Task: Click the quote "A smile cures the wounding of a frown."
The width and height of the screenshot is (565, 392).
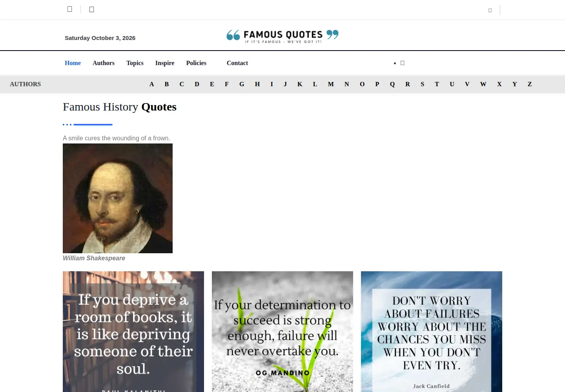Action: [117, 138]
